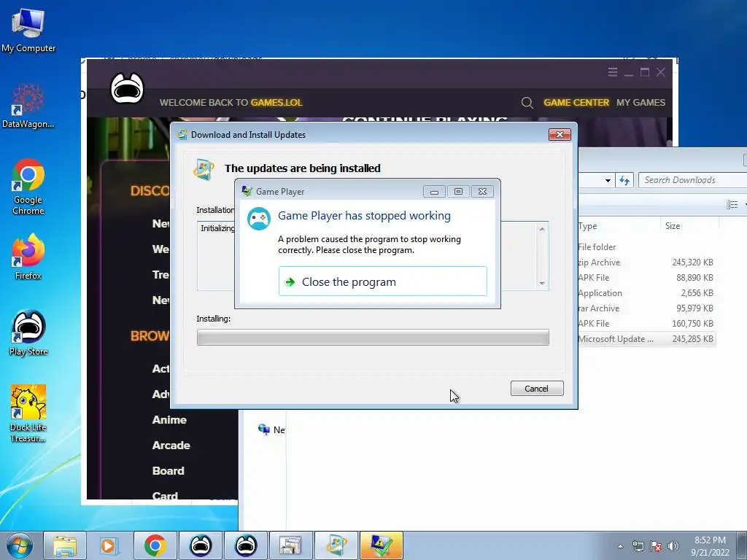
Task: Open address bar dropdown in Explorer window
Action: [x=608, y=181]
